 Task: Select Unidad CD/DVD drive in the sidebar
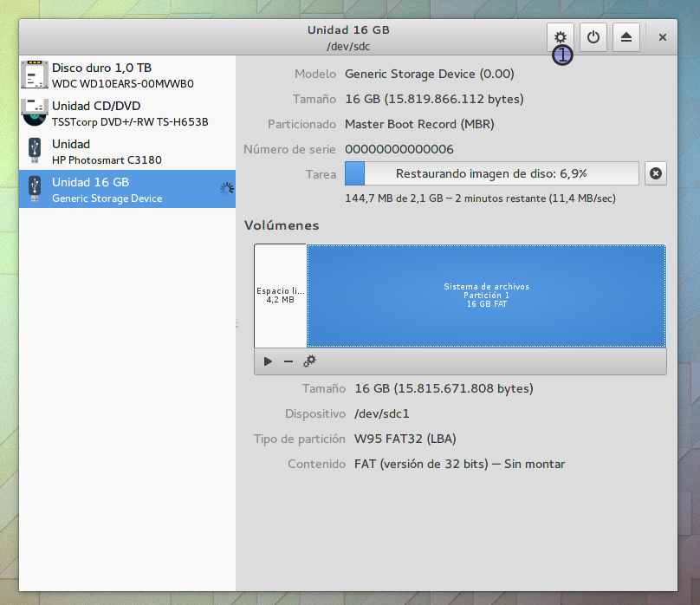point(130,114)
